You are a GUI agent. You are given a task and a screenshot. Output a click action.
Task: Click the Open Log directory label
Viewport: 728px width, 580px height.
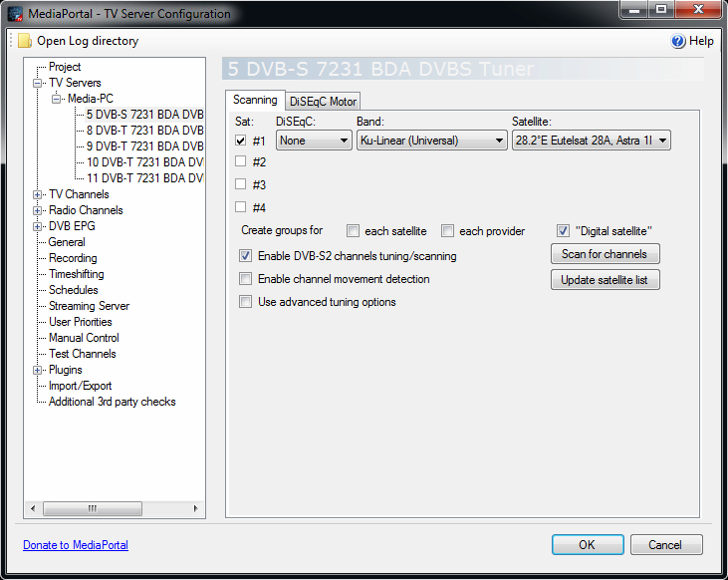point(88,41)
